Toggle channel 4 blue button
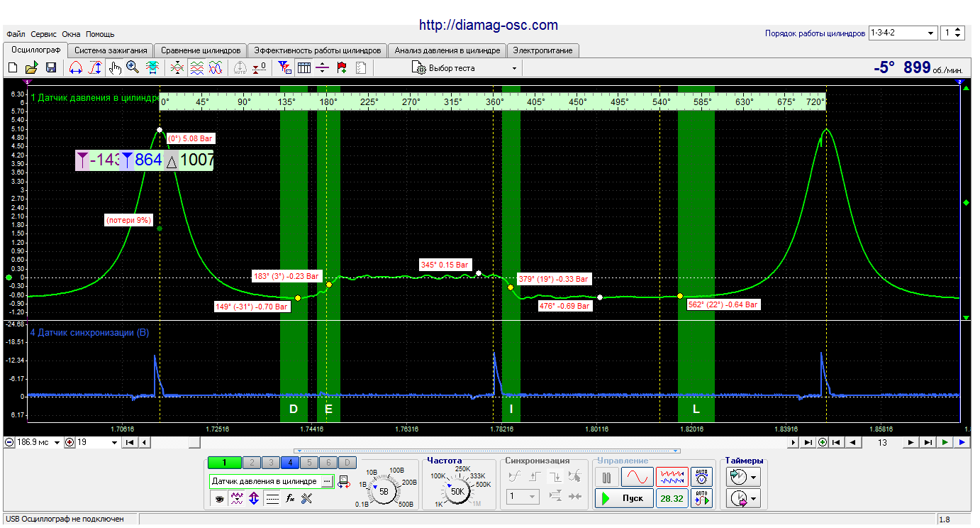This screenshot has width=980, height=528. click(289, 463)
